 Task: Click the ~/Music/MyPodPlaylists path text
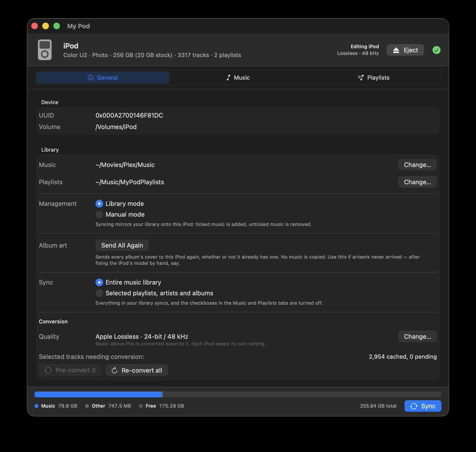[x=130, y=182]
